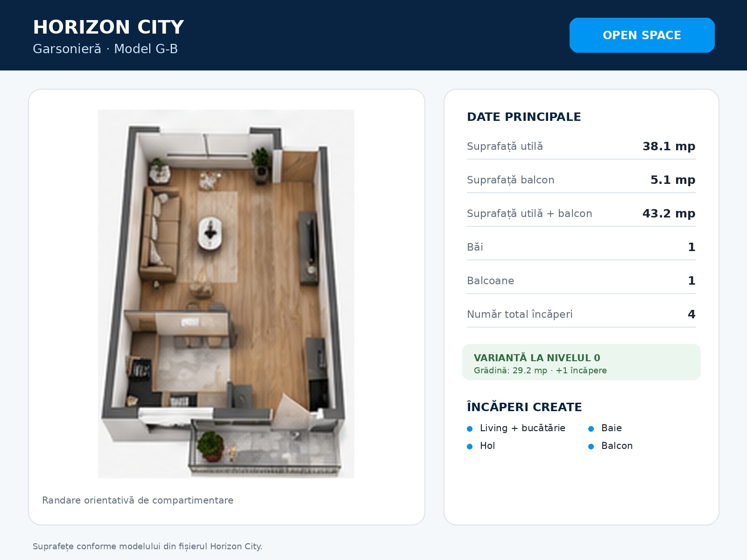Select the Baie room entry
Viewport: 747px width, 560px height.
click(612, 428)
